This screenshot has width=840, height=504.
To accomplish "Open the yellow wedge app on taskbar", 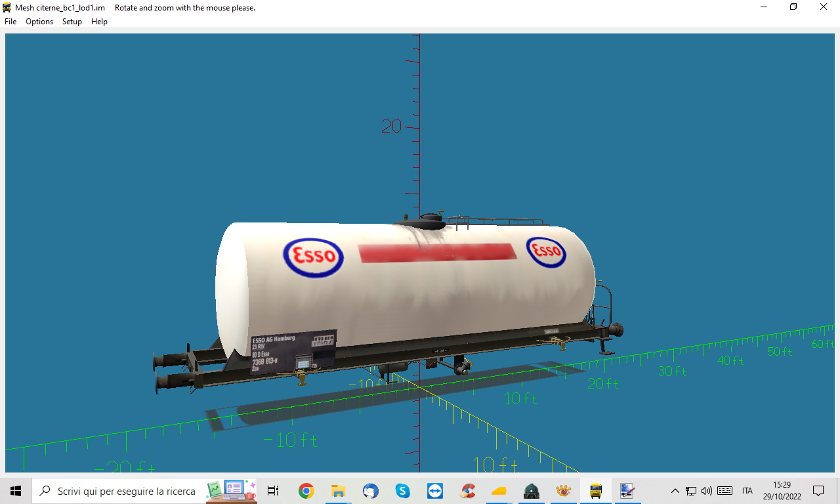I will click(499, 491).
